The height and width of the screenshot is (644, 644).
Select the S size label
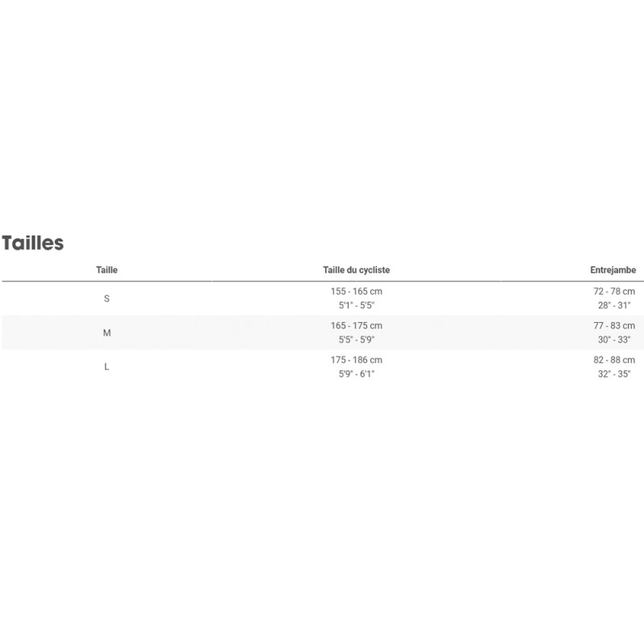[x=107, y=299]
